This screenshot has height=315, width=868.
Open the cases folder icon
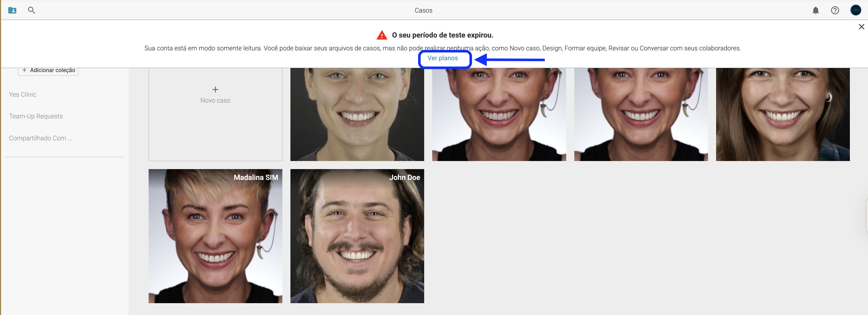12,10
